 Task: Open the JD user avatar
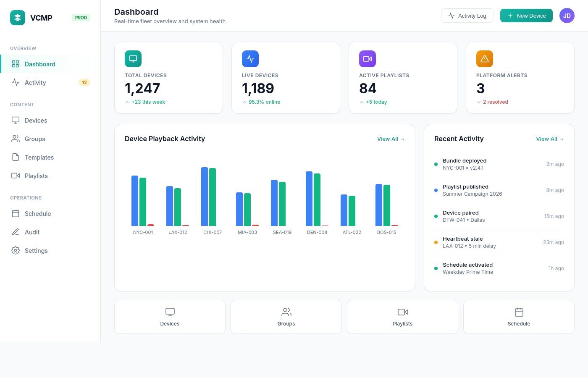[x=567, y=16]
